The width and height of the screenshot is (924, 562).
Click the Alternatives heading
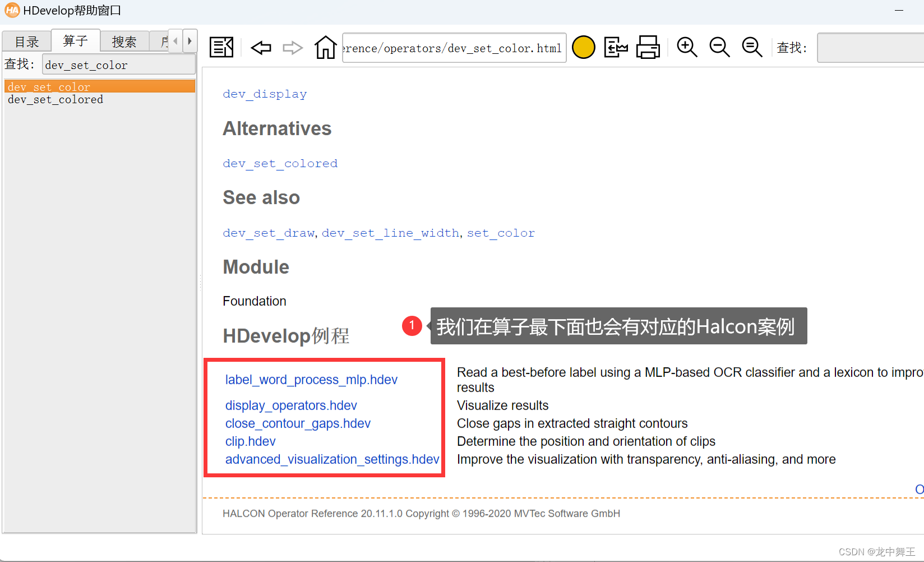pyautogui.click(x=277, y=128)
